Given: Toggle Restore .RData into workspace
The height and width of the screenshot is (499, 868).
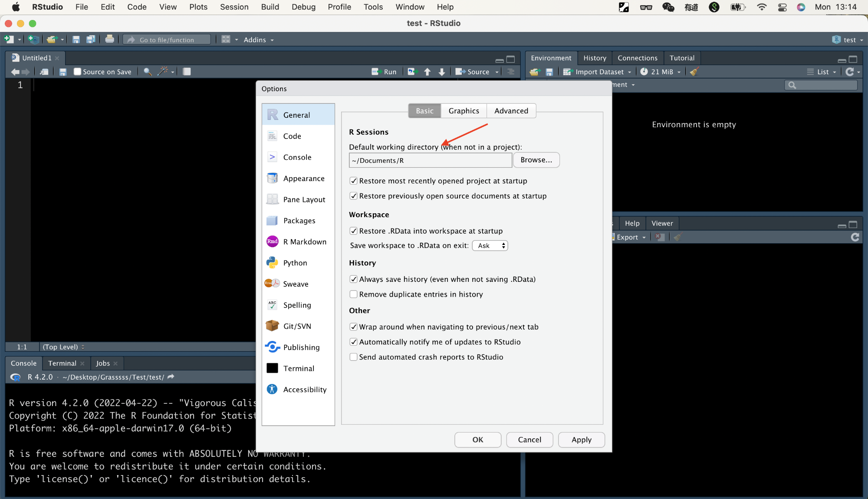Looking at the screenshot, I should (x=353, y=231).
